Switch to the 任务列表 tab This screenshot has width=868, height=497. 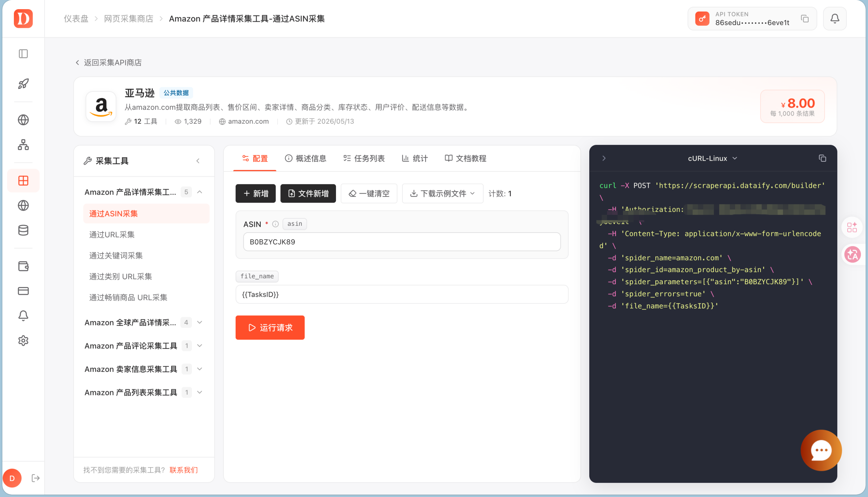(364, 158)
